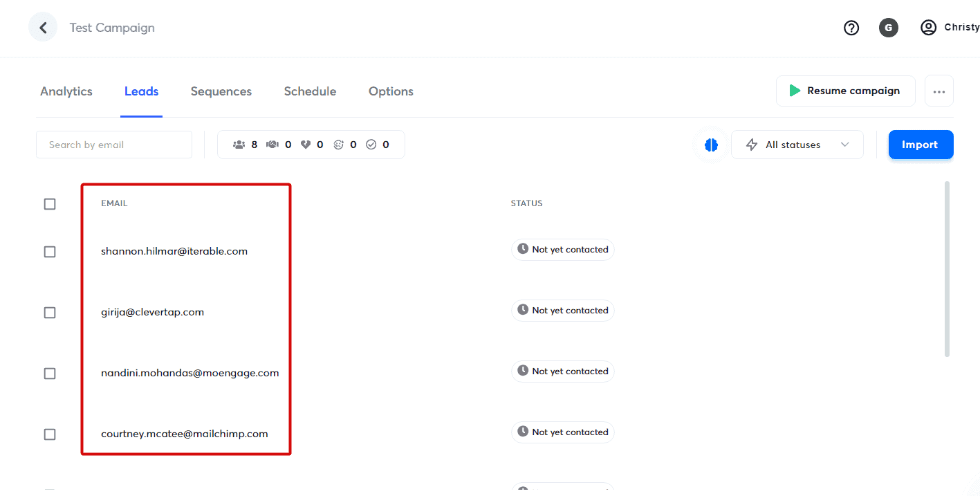Go to the Schedule tab
This screenshot has width=980, height=496.
click(x=310, y=91)
